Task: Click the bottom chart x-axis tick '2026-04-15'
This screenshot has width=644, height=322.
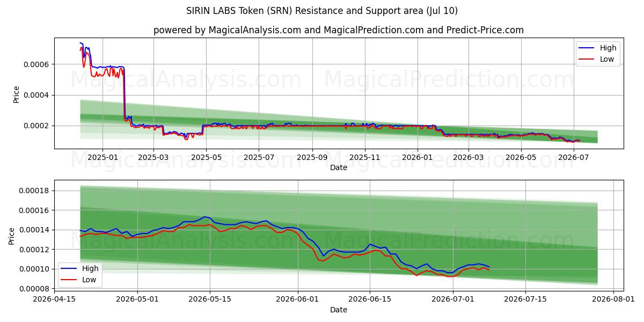Action: 54,300
